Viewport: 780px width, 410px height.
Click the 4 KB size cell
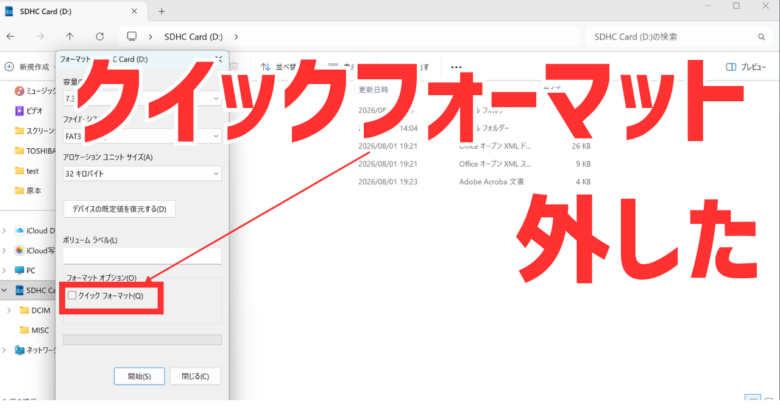click(583, 182)
